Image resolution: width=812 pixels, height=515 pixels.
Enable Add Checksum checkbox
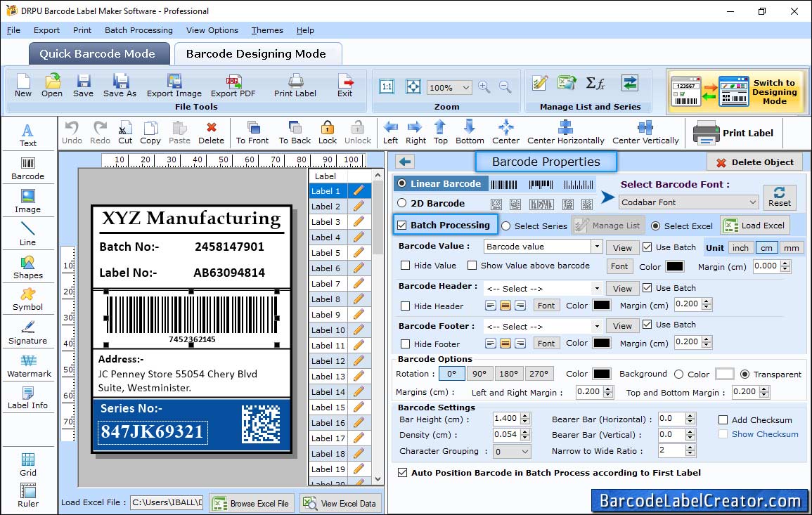tap(723, 419)
